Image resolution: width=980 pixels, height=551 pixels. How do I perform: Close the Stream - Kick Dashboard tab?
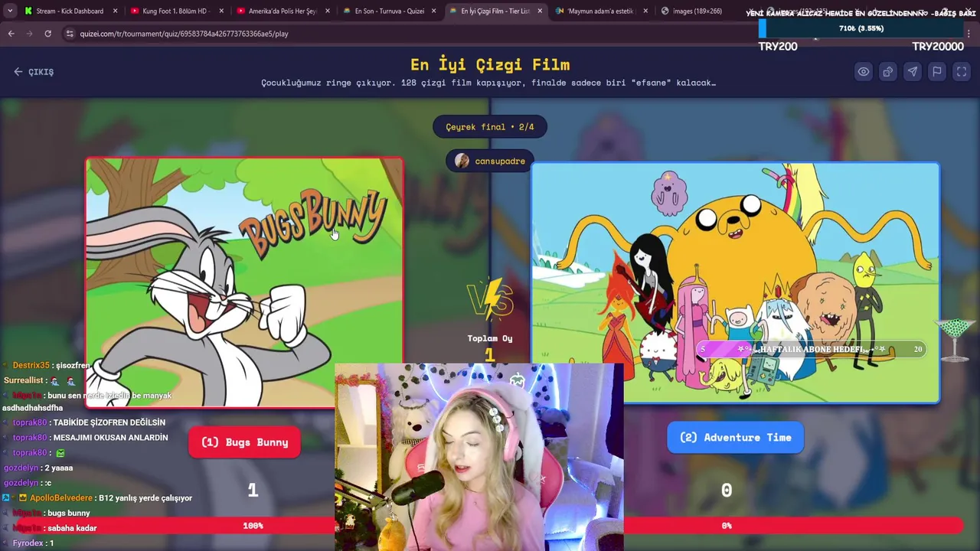115,11
